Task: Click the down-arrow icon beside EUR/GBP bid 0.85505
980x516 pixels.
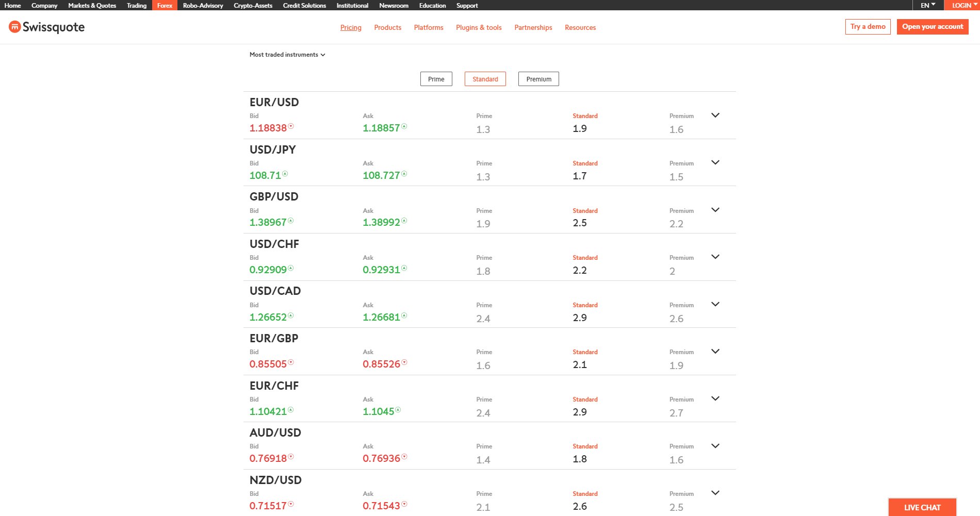Action: pyautogui.click(x=291, y=362)
